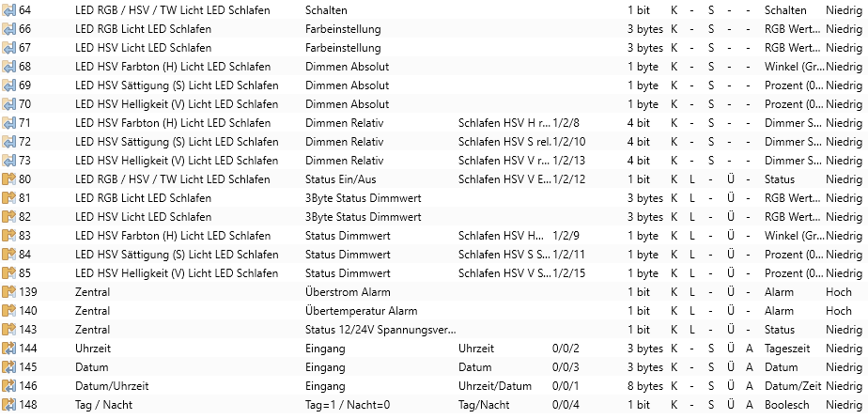The width and height of the screenshot is (868, 419).
Task: Click the Übertemperatur Alarm icon for 140
Action: pyautogui.click(x=8, y=311)
